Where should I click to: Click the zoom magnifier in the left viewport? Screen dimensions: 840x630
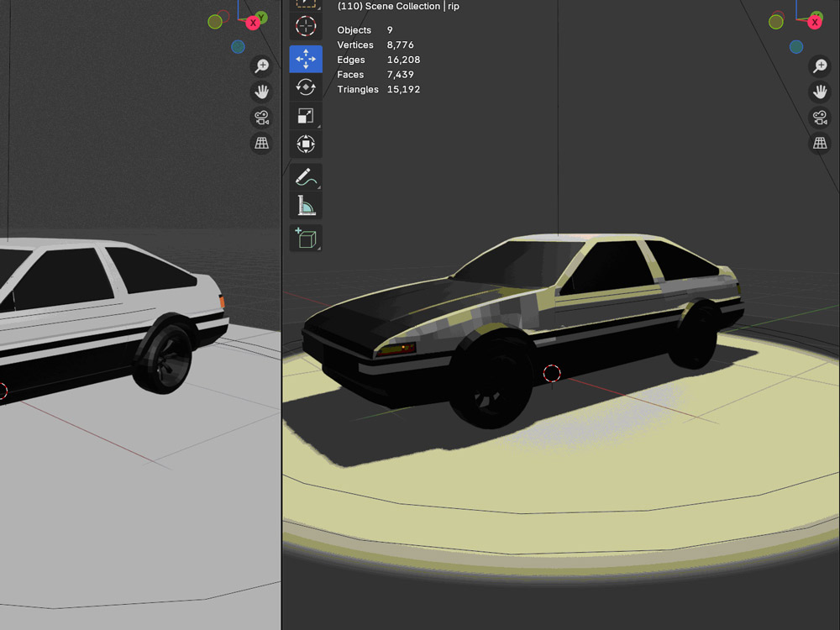(262, 66)
